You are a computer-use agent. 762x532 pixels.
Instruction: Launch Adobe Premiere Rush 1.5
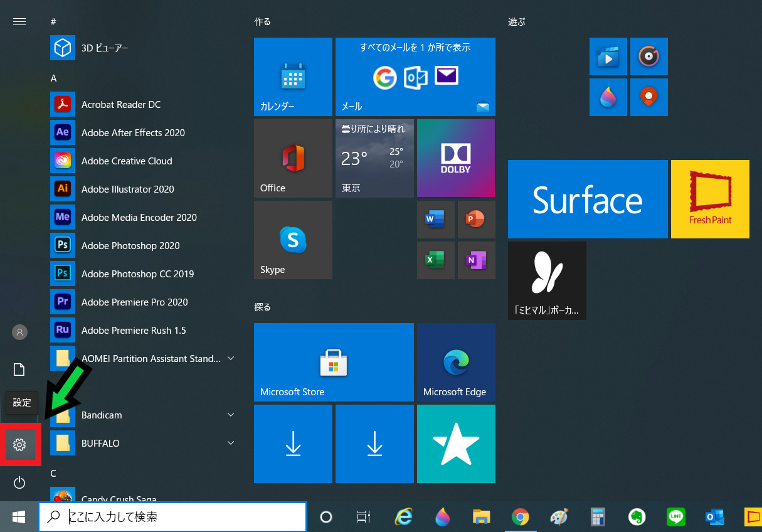pyautogui.click(x=141, y=330)
